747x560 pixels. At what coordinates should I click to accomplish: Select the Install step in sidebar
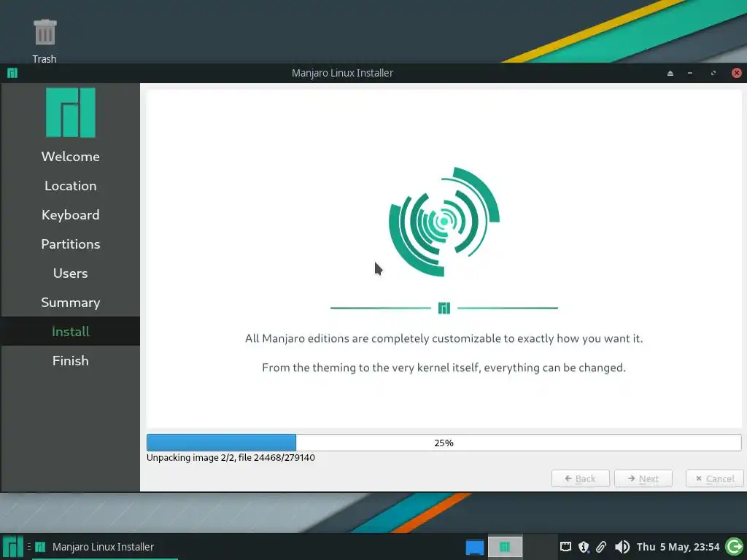[x=71, y=332]
